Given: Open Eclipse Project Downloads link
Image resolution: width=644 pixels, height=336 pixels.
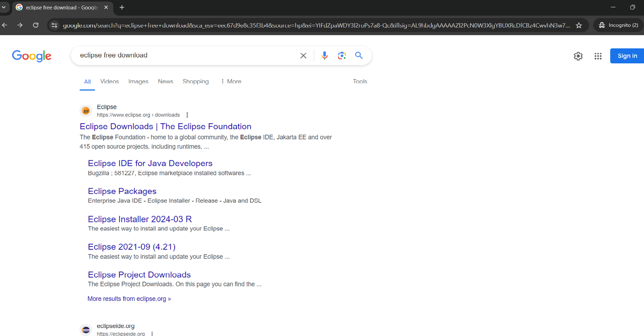Looking at the screenshot, I should point(139,274).
